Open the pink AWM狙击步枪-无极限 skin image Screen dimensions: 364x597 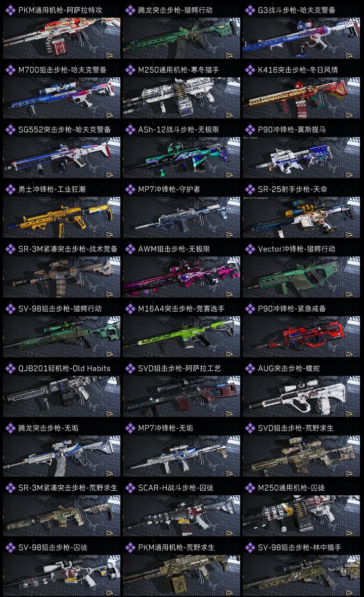point(181,277)
